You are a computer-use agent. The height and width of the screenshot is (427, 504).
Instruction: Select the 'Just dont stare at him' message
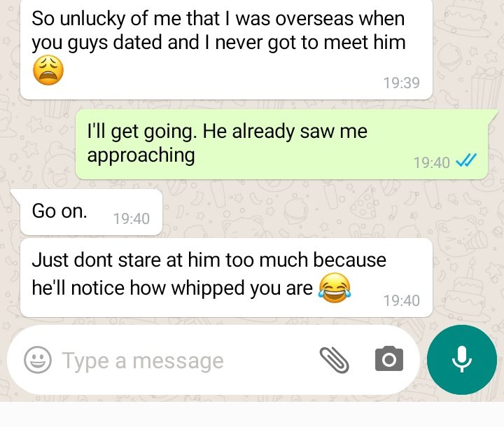[x=226, y=277]
